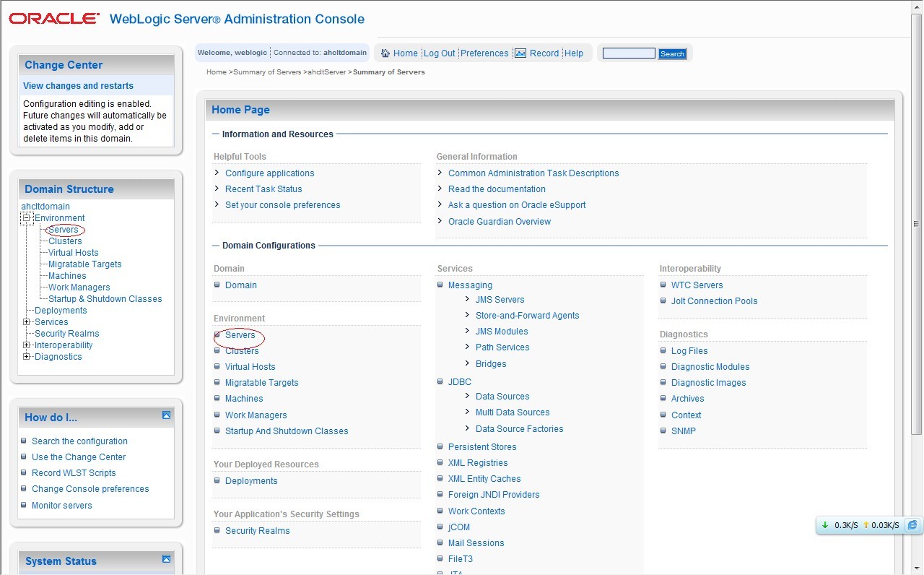Open the Messaging services link
Viewport: 924px width, 575px height.
coord(470,285)
